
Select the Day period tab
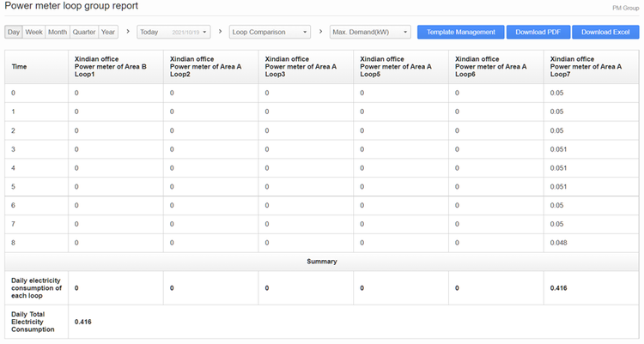(x=14, y=33)
